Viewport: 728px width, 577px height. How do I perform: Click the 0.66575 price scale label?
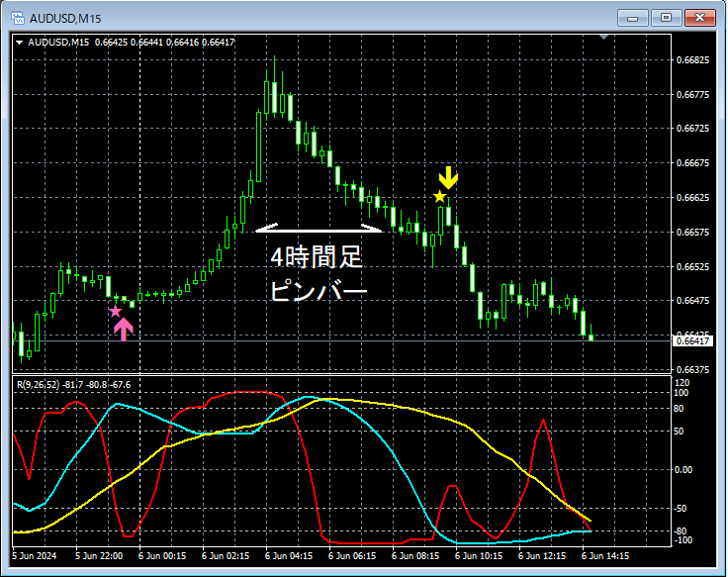point(692,233)
